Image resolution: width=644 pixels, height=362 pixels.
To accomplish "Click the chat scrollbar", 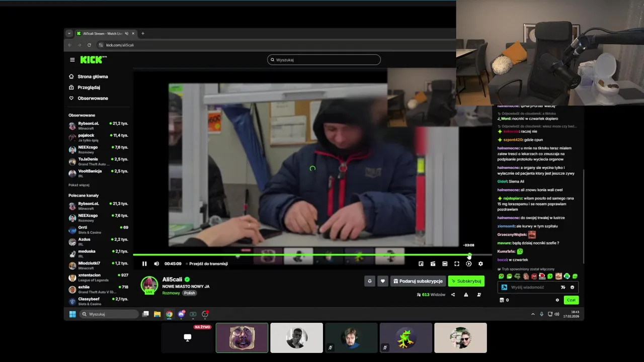I will pos(583,216).
